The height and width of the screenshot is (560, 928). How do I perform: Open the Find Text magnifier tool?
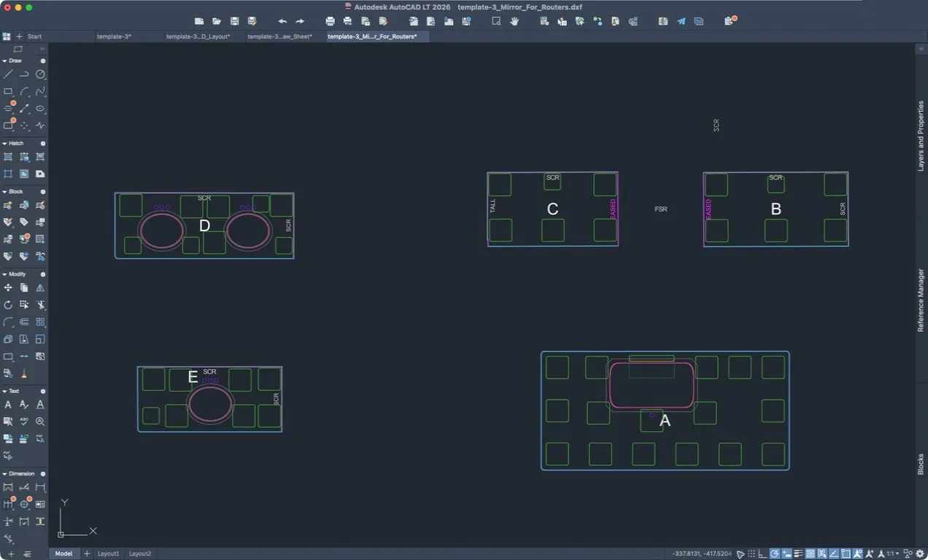40,421
